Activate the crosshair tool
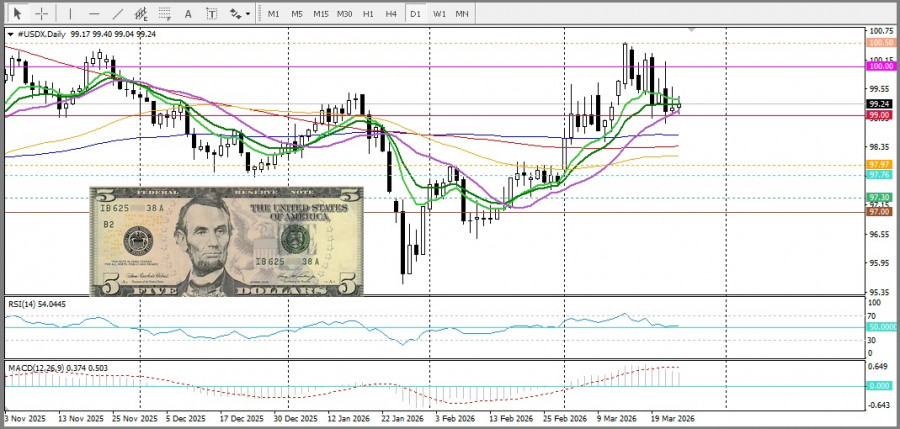This screenshot has height=429, width=900. (x=42, y=14)
